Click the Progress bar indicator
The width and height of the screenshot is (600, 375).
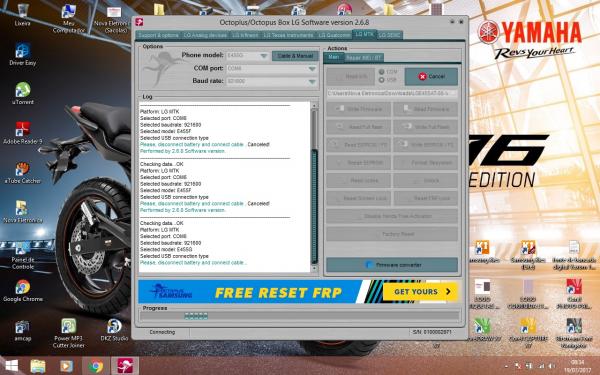pyautogui.click(x=196, y=316)
